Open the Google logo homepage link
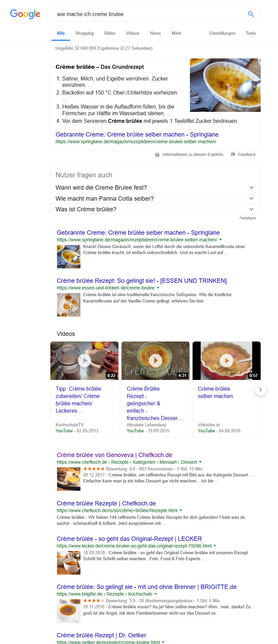The height and width of the screenshot is (644, 278). (x=25, y=14)
